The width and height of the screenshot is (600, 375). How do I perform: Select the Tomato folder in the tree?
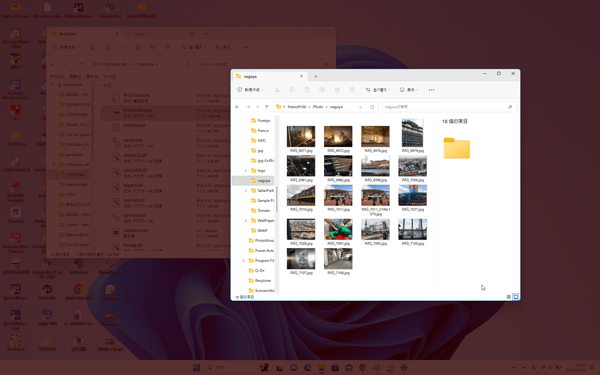(260, 210)
